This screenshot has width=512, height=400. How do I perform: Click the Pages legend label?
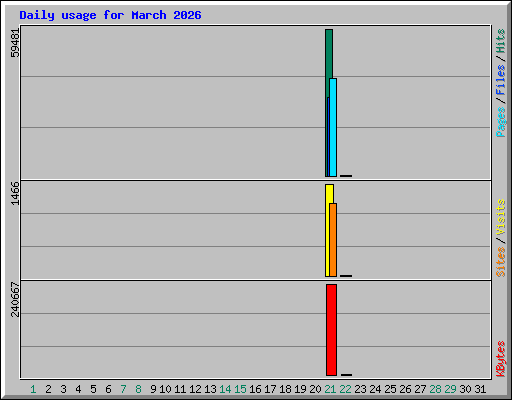pyautogui.click(x=500, y=122)
